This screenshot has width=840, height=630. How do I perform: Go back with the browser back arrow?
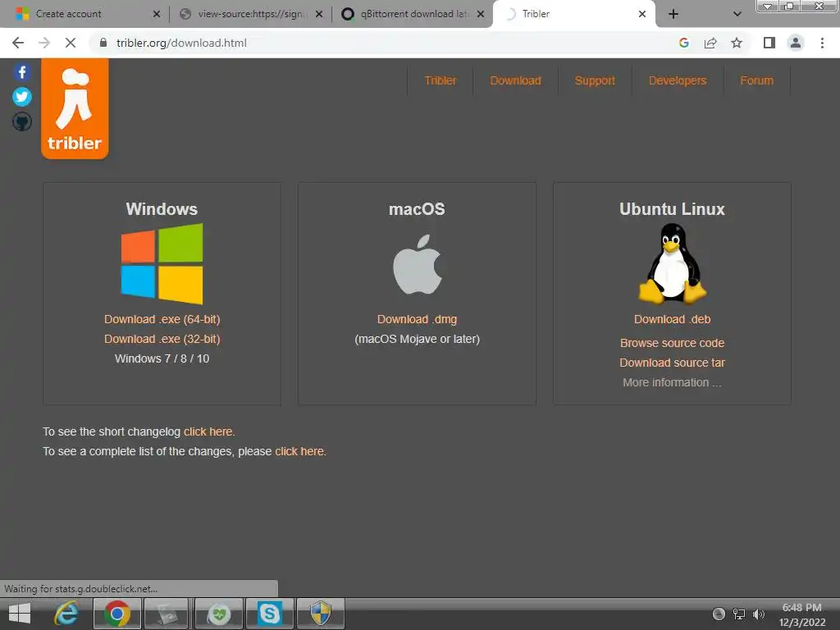point(18,43)
